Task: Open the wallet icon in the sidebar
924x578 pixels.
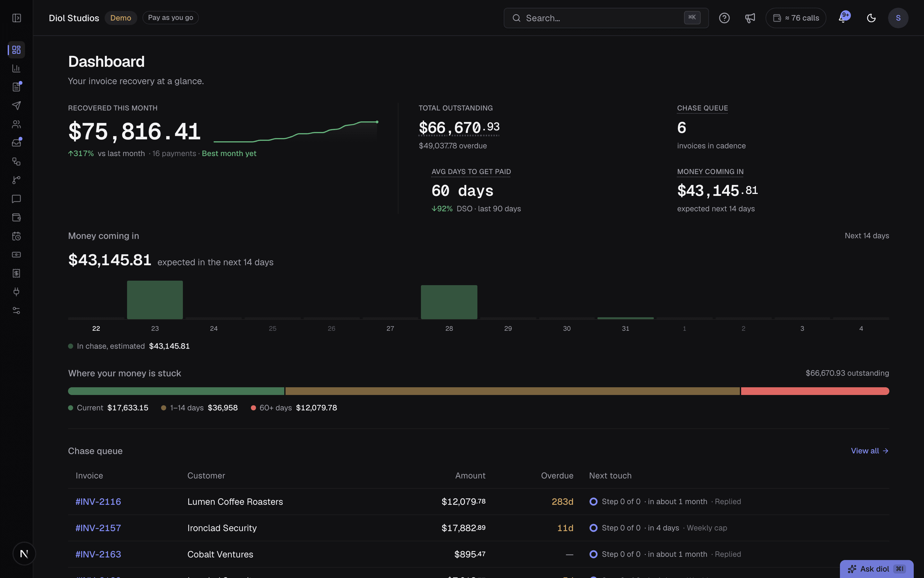Action: 16,217
